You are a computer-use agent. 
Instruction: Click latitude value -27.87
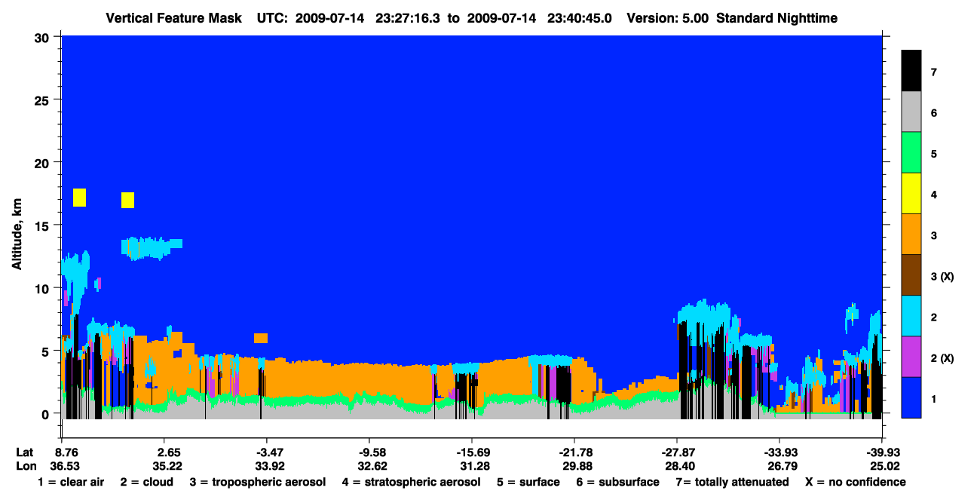coord(677,452)
